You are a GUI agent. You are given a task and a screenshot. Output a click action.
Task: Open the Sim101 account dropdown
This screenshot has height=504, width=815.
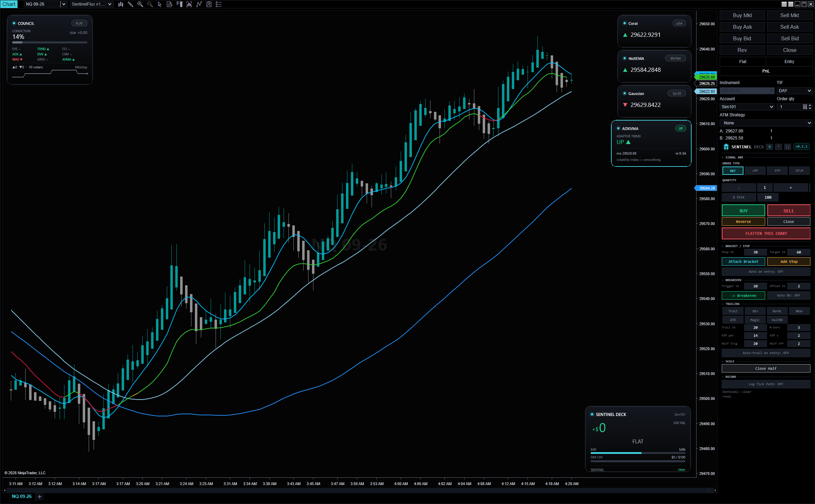click(x=747, y=107)
